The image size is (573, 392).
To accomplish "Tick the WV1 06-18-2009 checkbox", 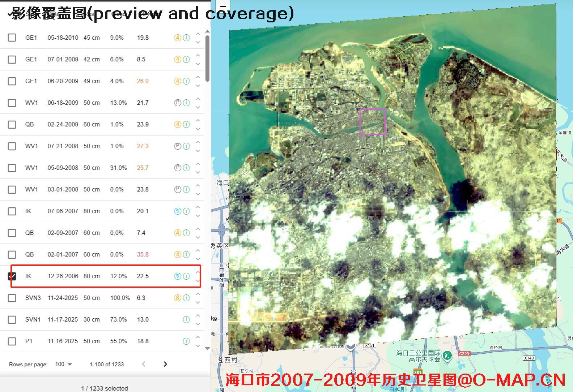I will pyautogui.click(x=12, y=103).
